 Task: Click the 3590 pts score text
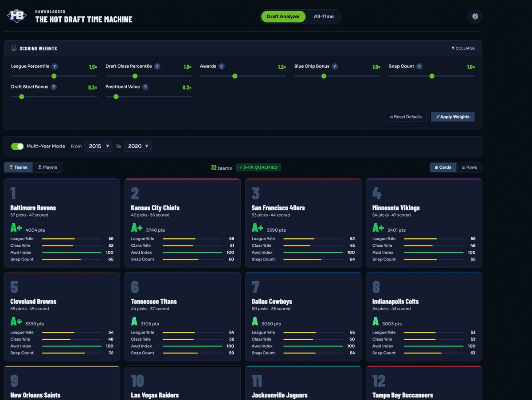[x=276, y=230]
